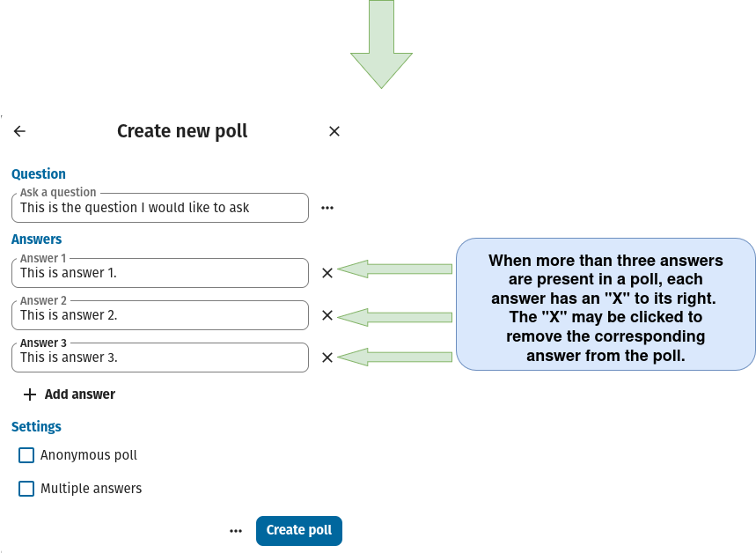Screen dimensions: 756x553
Task: Close the Create new poll dialog
Action: pos(334,131)
